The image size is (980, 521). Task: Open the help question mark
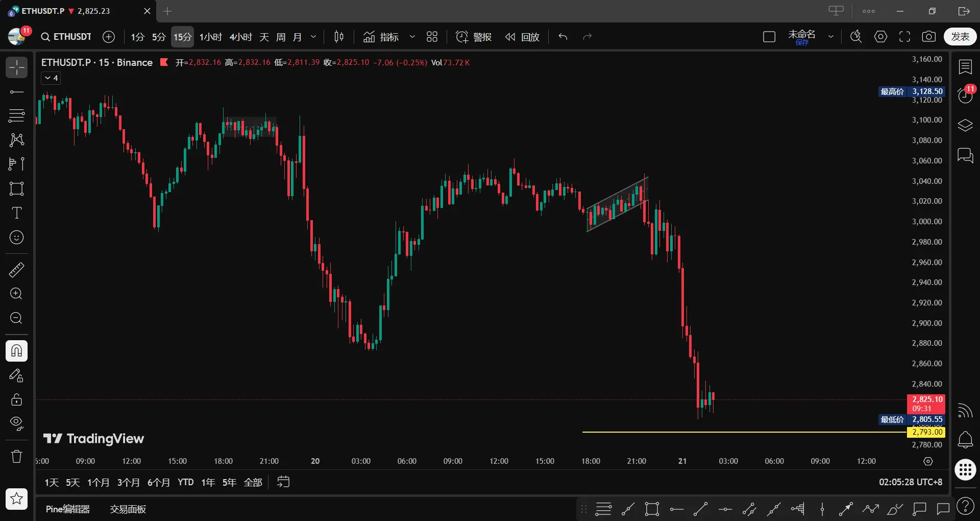(x=965, y=506)
